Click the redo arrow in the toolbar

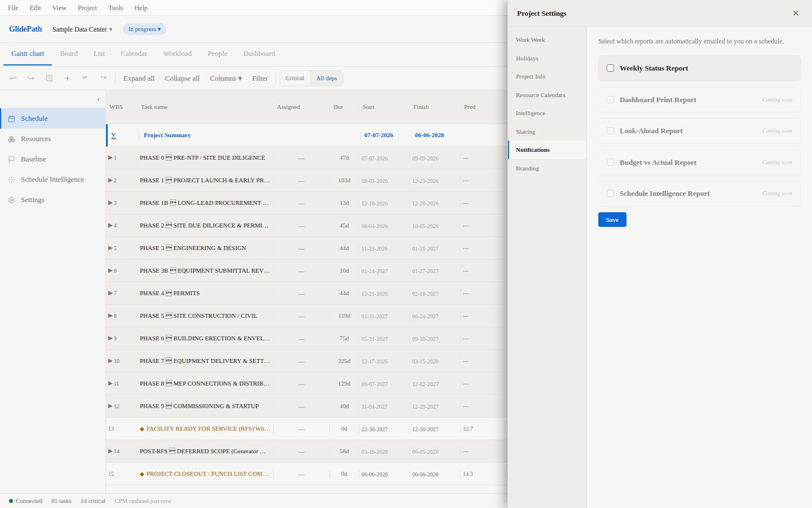pyautogui.click(x=31, y=78)
